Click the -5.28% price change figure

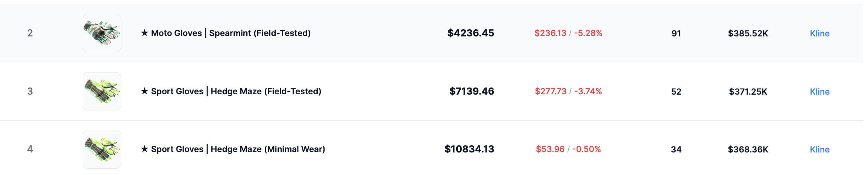coord(588,33)
